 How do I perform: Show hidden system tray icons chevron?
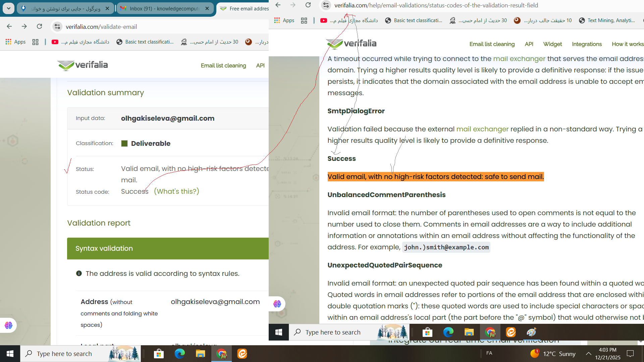588,354
